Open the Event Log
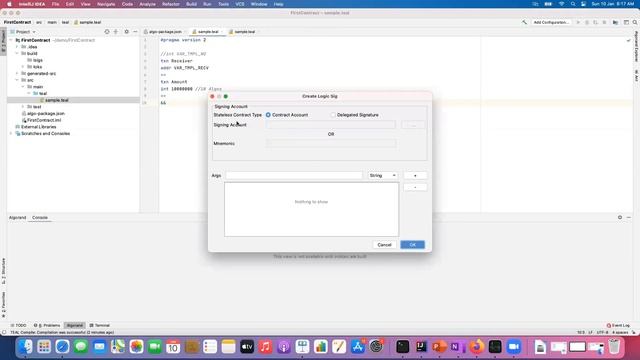This screenshot has width=640, height=360. [618, 326]
